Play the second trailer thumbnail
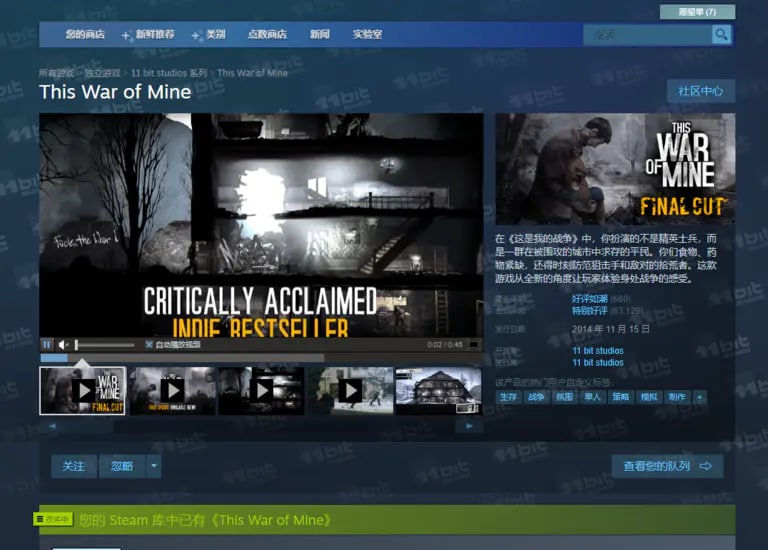 pos(172,391)
